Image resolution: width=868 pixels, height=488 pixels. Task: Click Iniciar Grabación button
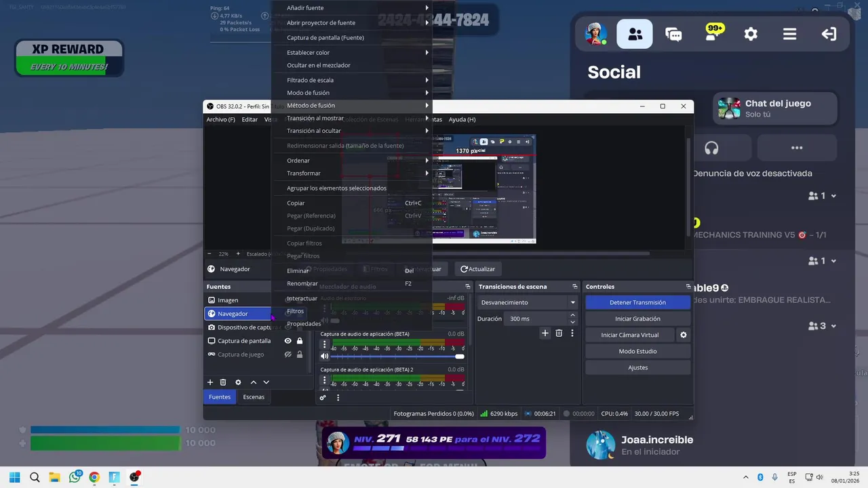[637, 319]
